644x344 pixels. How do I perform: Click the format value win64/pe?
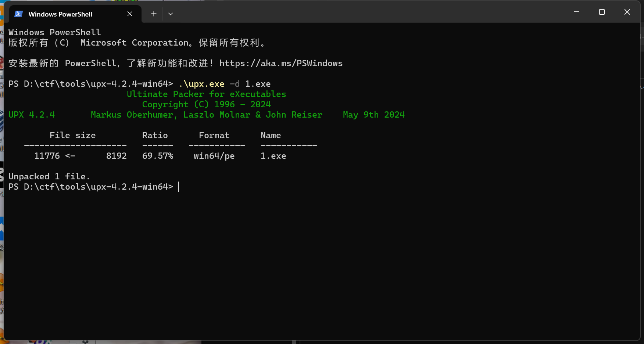214,156
